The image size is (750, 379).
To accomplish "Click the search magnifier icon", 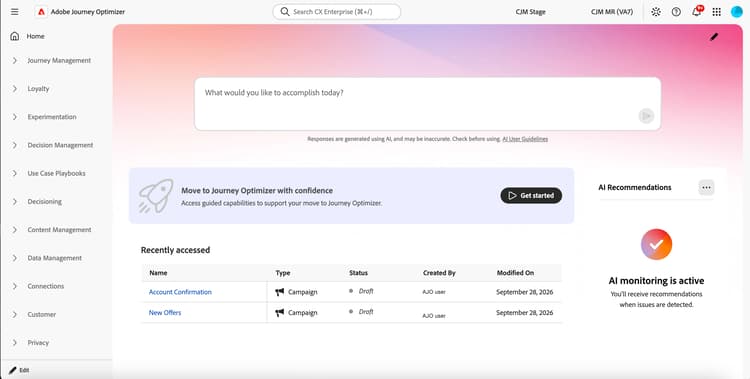I will 285,11.
